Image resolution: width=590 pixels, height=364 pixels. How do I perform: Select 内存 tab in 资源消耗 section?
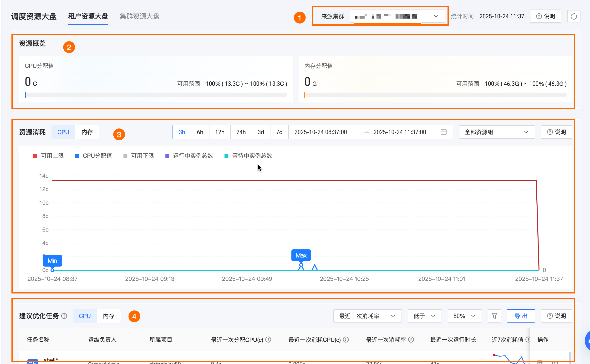coord(87,132)
